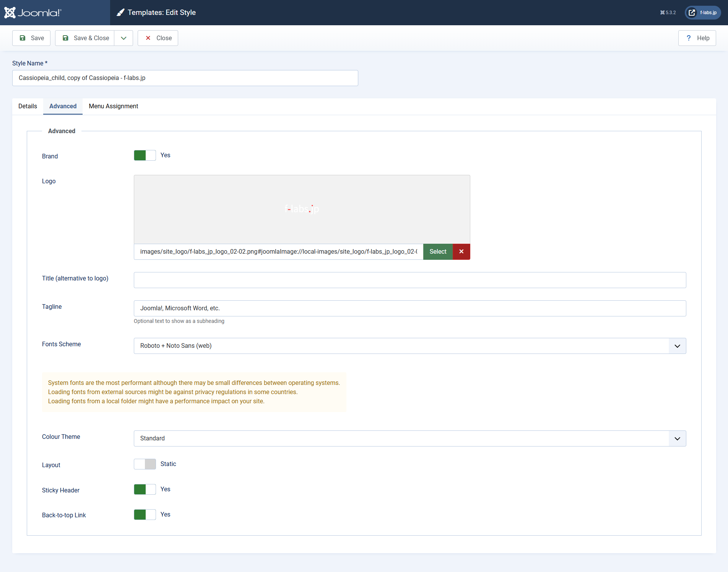Select the Advanced tab
The width and height of the screenshot is (728, 572).
(63, 106)
